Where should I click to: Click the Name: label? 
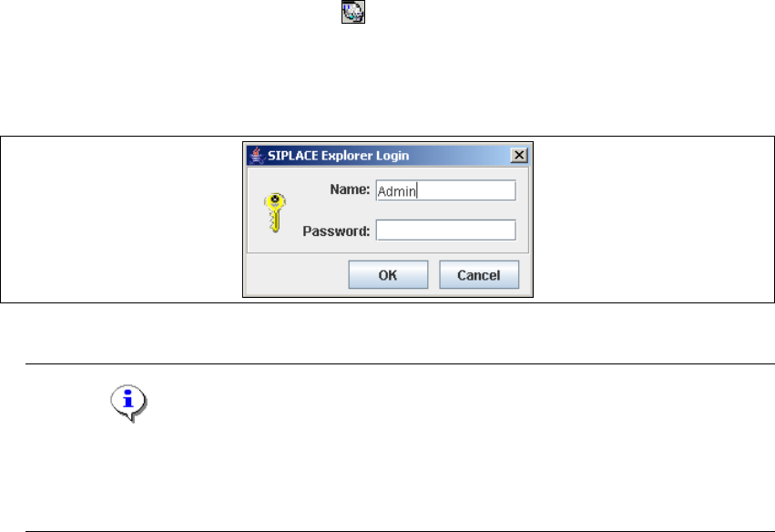pos(350,189)
